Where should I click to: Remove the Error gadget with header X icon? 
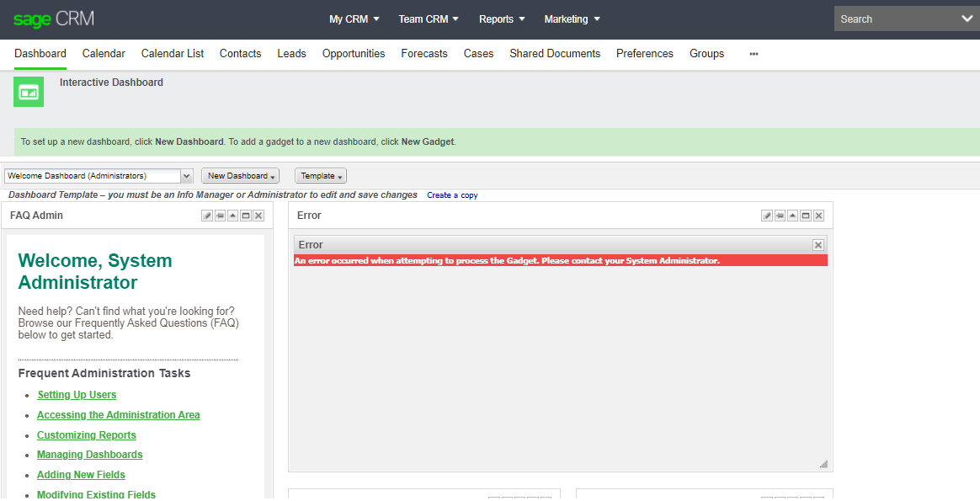coord(818,216)
